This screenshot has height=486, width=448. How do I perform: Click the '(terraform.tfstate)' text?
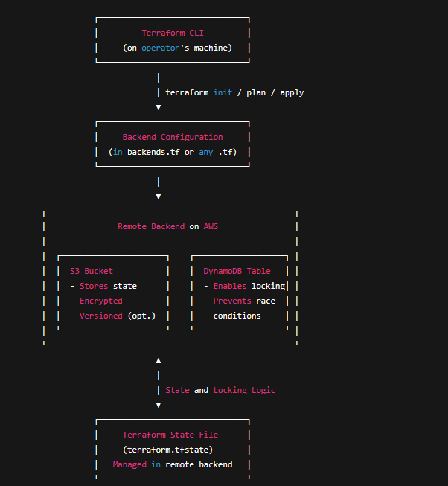168,450
